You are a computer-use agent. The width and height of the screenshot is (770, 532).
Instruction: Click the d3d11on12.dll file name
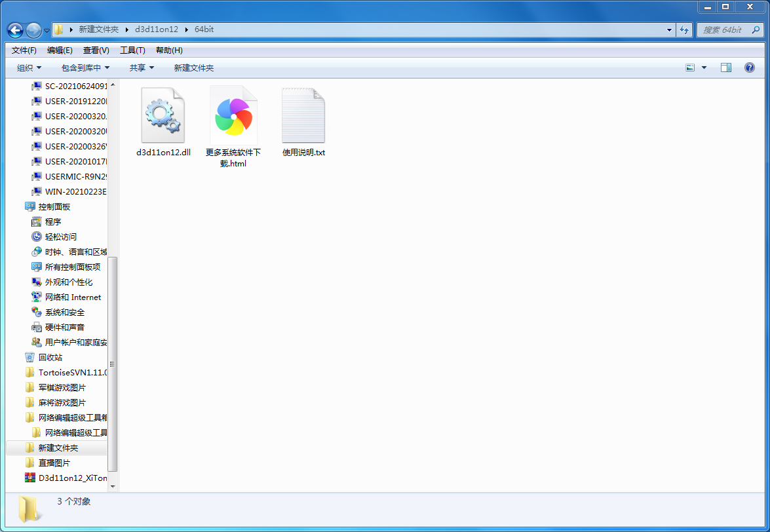pyautogui.click(x=164, y=153)
